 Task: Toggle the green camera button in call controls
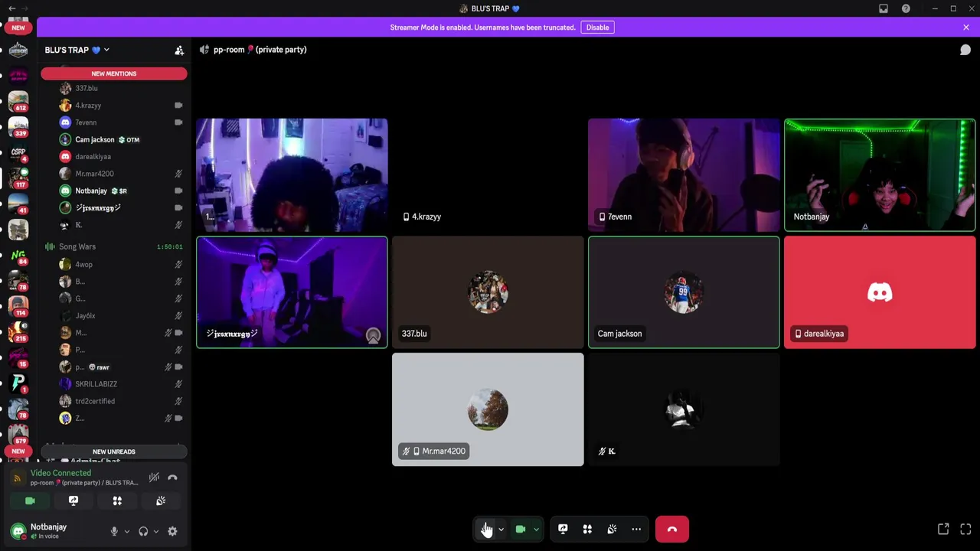point(521,529)
